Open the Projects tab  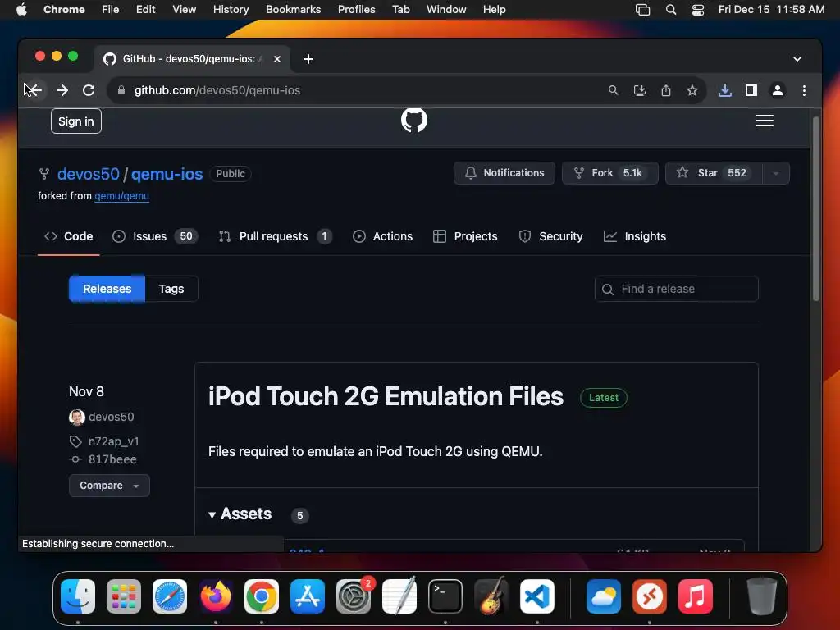click(x=465, y=236)
